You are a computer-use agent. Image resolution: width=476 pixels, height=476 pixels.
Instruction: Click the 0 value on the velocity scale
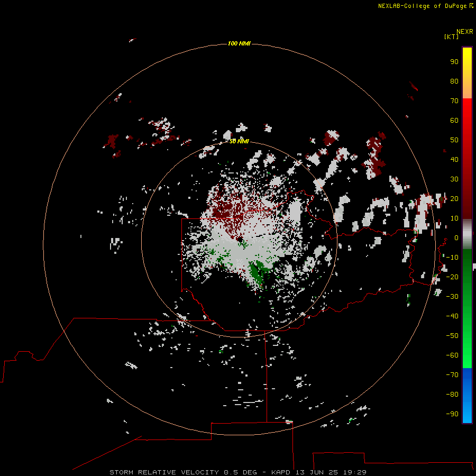[456, 237]
